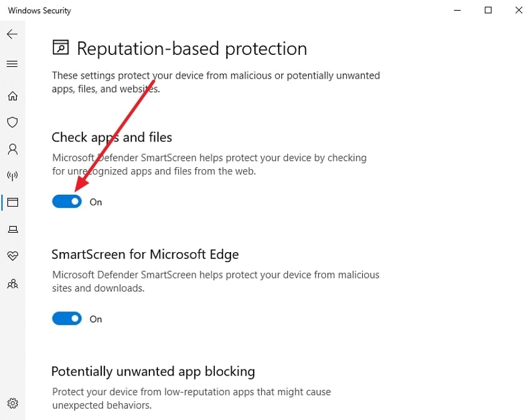Open Virus & threat protection shield icon
Screen dimensions: 531x420
12,122
